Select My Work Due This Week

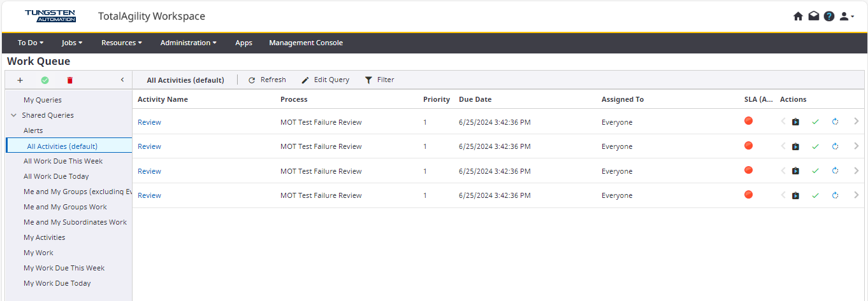click(x=64, y=268)
